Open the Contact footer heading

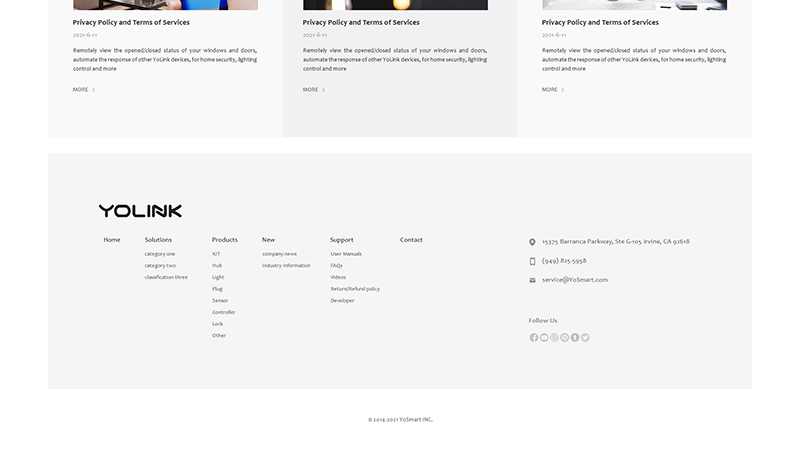(411, 240)
